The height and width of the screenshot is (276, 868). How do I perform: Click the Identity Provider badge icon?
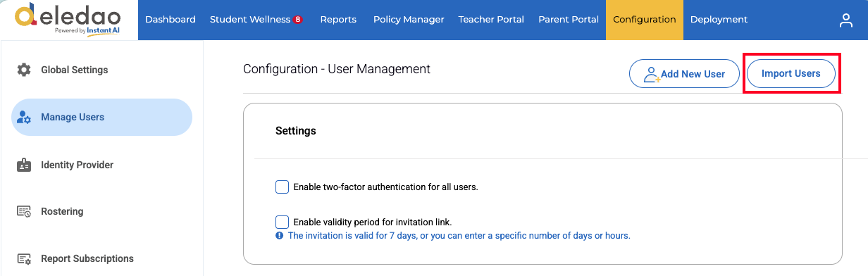(x=24, y=165)
